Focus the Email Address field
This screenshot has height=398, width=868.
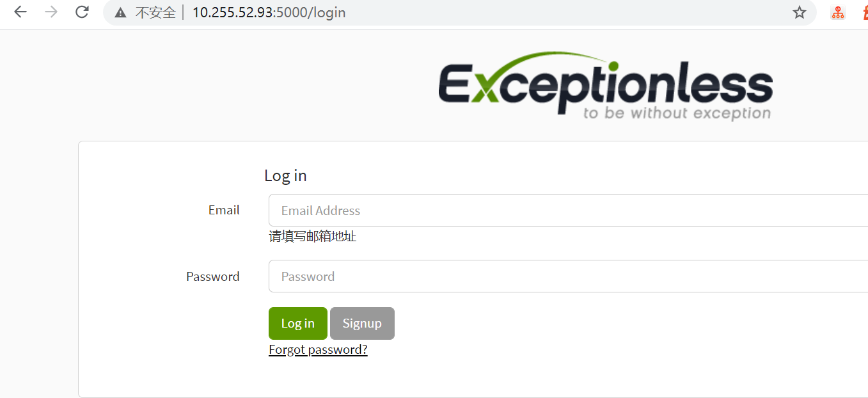pyautogui.click(x=568, y=210)
